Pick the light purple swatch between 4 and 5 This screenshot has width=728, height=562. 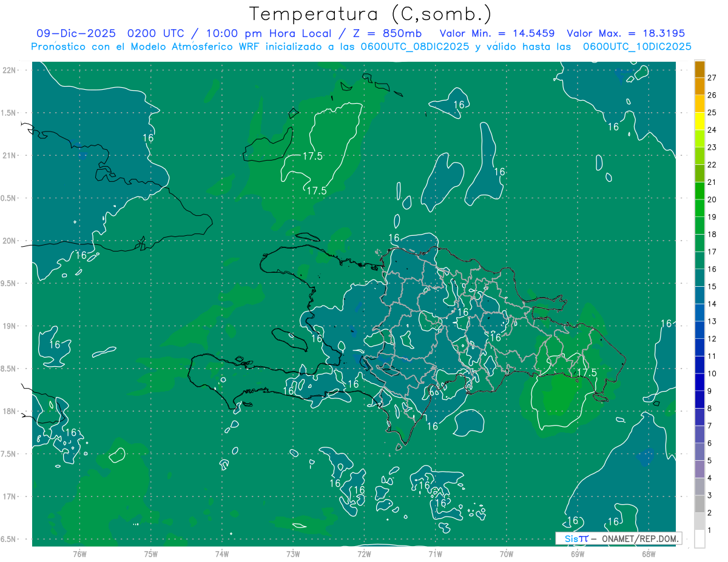pos(699,469)
